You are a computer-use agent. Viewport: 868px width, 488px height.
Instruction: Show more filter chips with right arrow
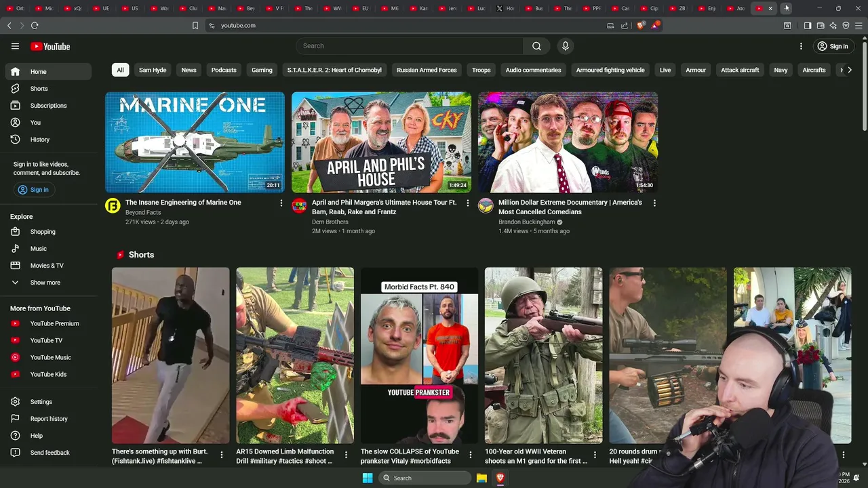(x=849, y=70)
